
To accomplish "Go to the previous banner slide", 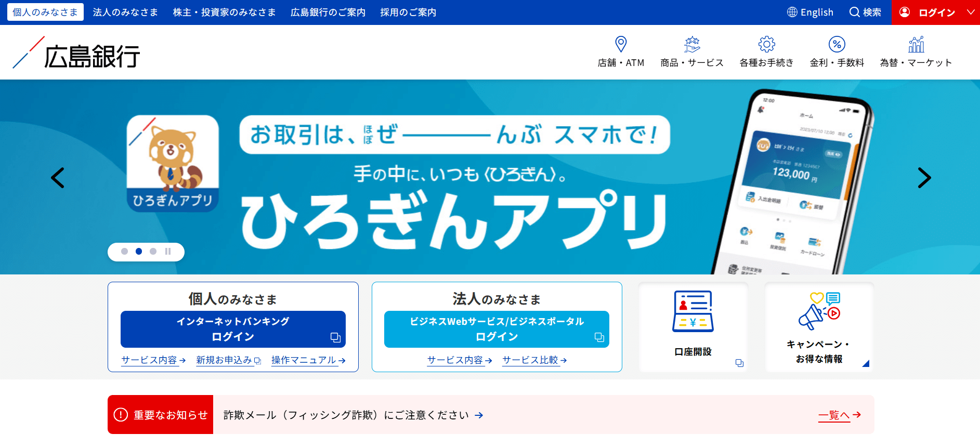I will pyautogui.click(x=58, y=178).
